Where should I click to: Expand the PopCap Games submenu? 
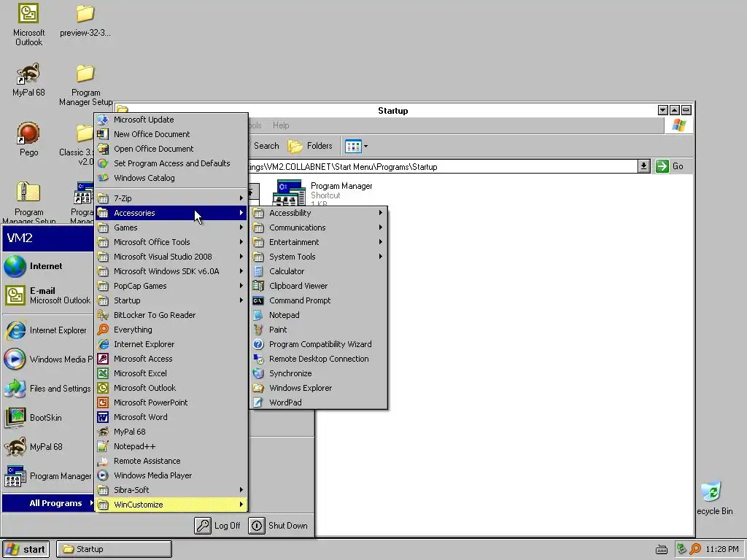pyautogui.click(x=171, y=286)
